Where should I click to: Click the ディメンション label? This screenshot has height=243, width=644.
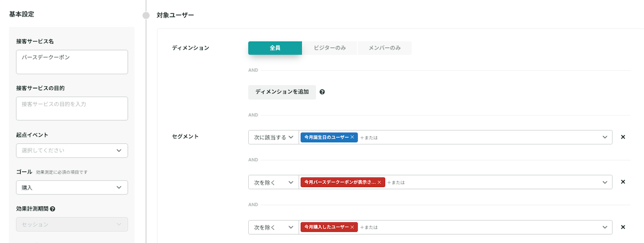click(190, 47)
